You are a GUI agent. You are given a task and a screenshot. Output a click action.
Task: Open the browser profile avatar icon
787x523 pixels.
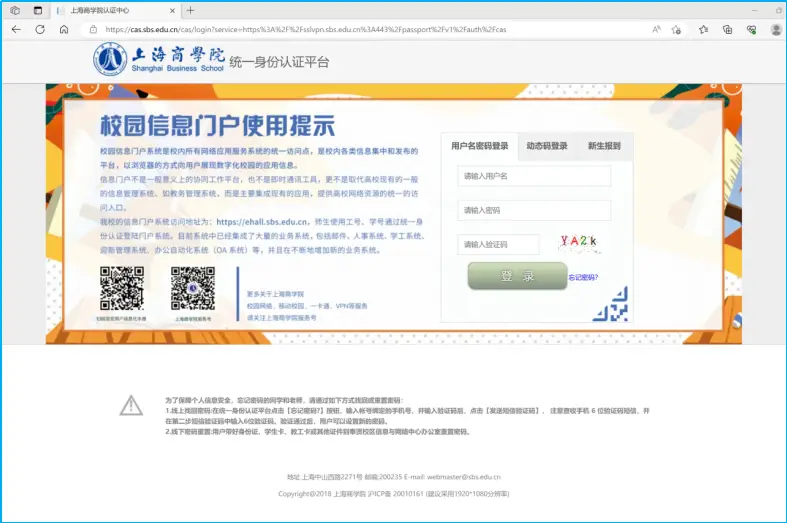pos(775,30)
